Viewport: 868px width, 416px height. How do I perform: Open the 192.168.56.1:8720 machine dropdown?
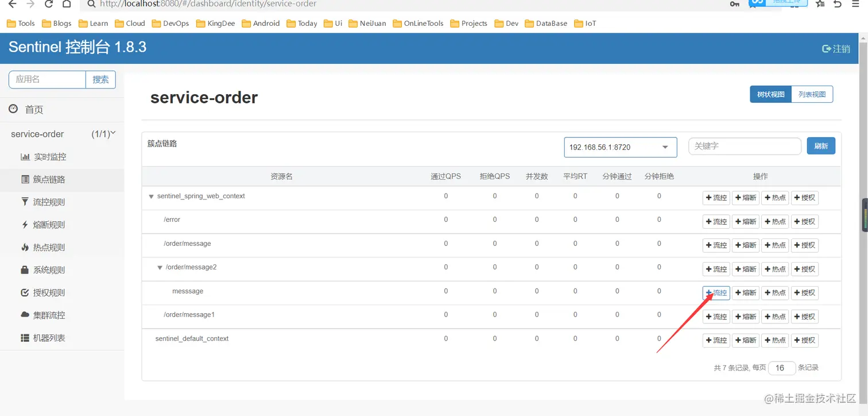point(621,147)
